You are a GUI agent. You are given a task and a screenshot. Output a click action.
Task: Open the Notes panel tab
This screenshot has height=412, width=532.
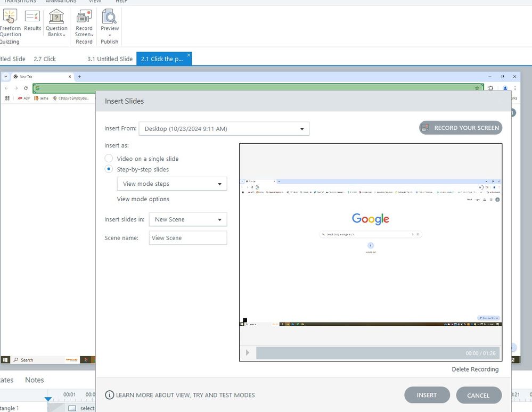(35, 380)
